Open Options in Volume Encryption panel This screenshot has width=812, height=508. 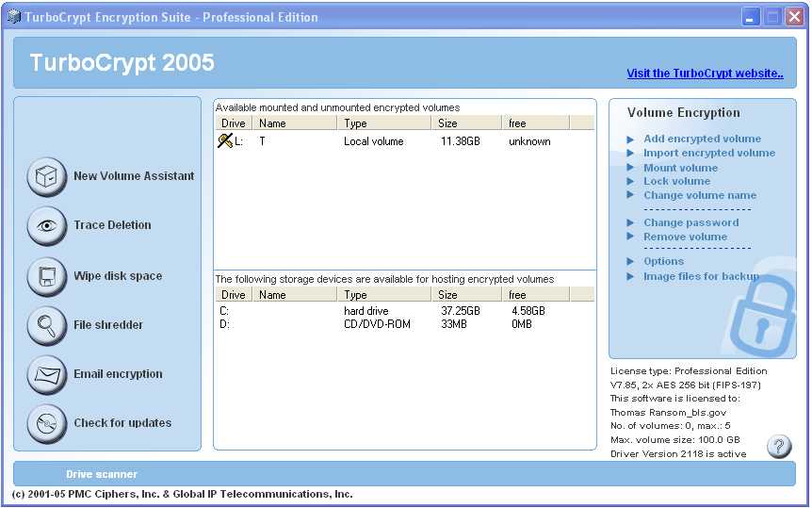coord(663,261)
